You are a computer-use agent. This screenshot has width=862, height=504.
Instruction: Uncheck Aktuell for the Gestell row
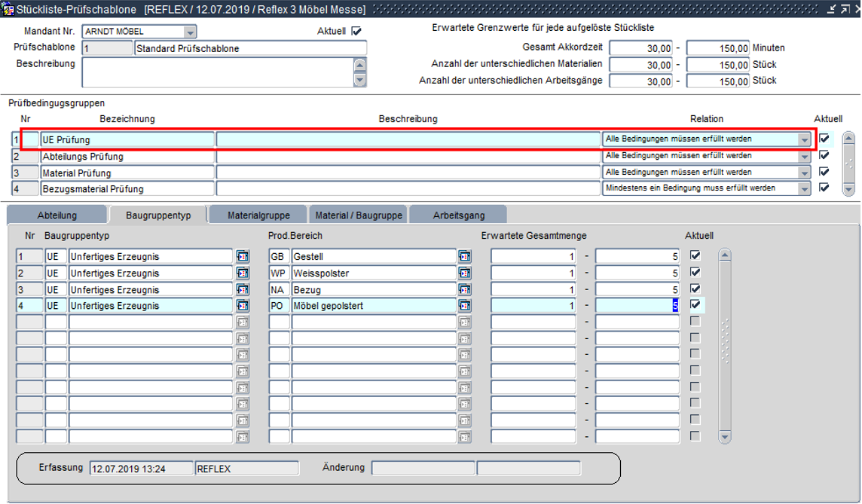[x=695, y=256]
